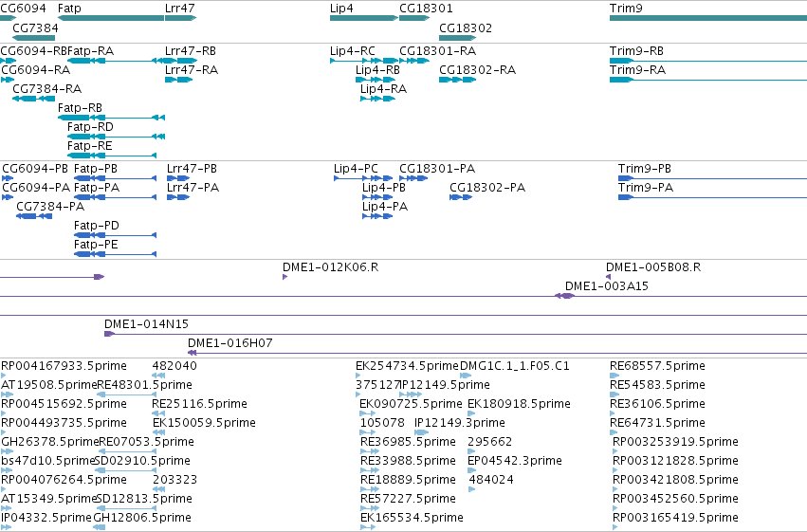Click the CG18301 gene label in top track
Viewport: 807px width, 532px height.
(x=426, y=9)
